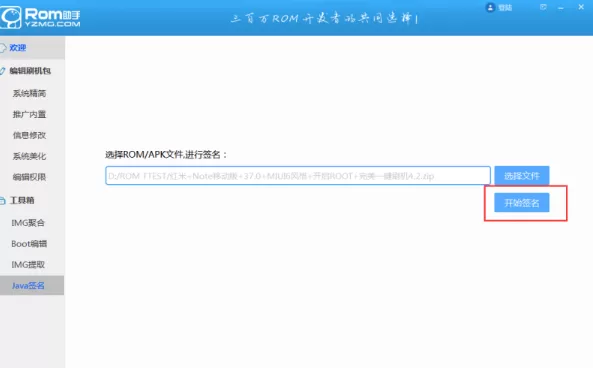Open 信息修改 in the sidebar
Viewport: 593px width, 368px height.
tap(29, 135)
